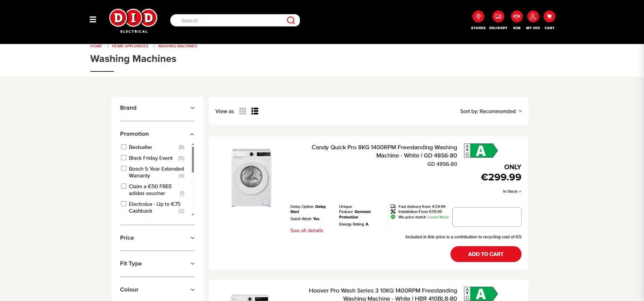Expand the Fit Type filter
Image resolution: width=644 pixels, height=301 pixels.
click(157, 264)
